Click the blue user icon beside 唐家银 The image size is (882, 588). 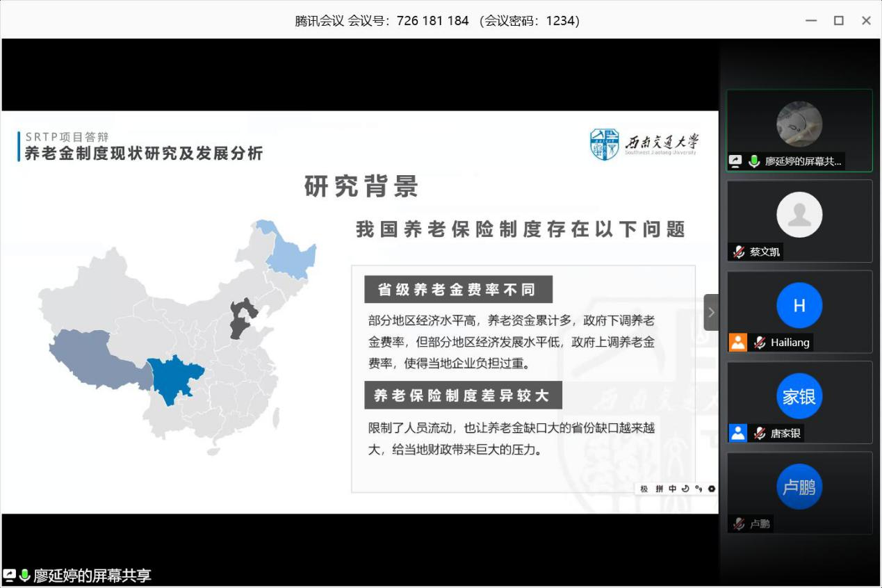pyautogui.click(x=737, y=432)
